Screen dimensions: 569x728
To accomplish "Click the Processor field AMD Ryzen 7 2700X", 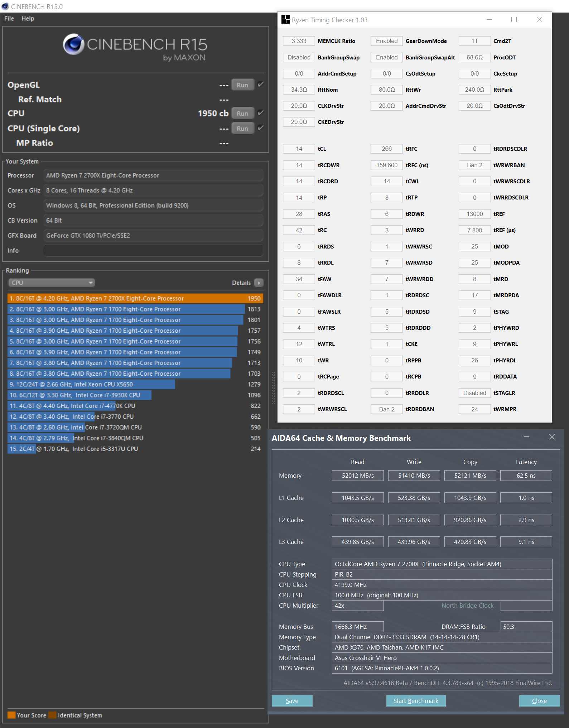I will click(153, 175).
